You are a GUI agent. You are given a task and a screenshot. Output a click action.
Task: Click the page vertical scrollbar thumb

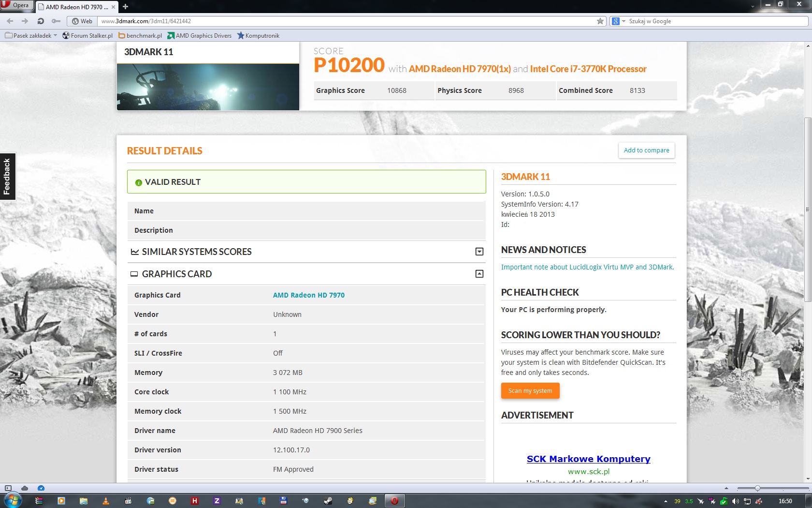coord(808,209)
